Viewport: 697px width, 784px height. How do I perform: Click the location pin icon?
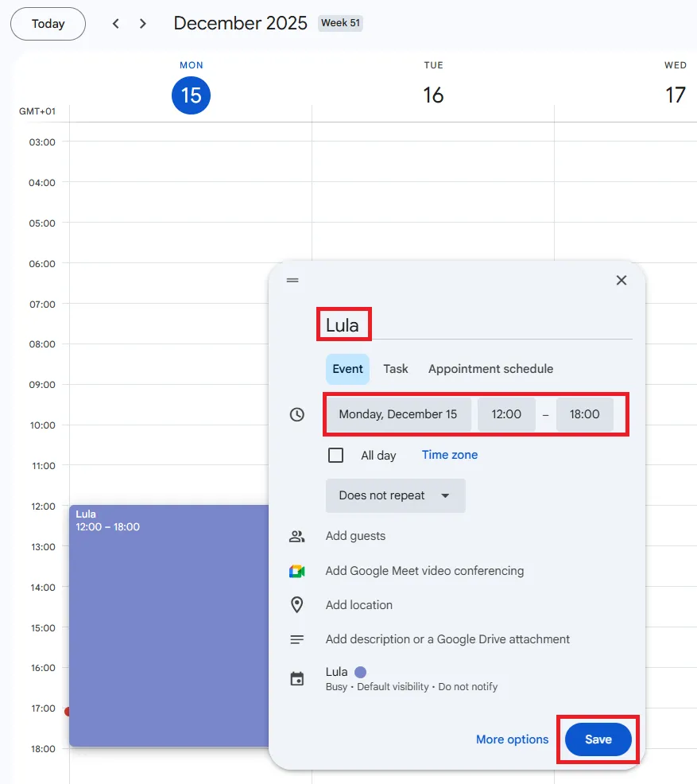coord(296,604)
